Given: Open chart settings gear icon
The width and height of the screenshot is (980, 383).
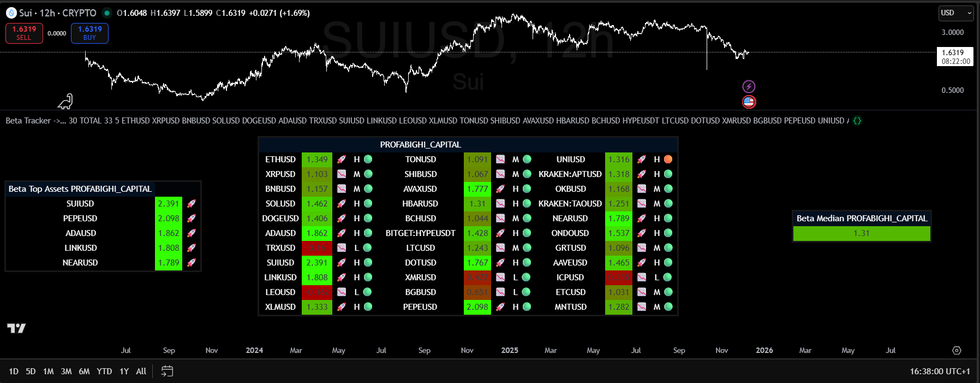Looking at the screenshot, I should coord(957,350).
